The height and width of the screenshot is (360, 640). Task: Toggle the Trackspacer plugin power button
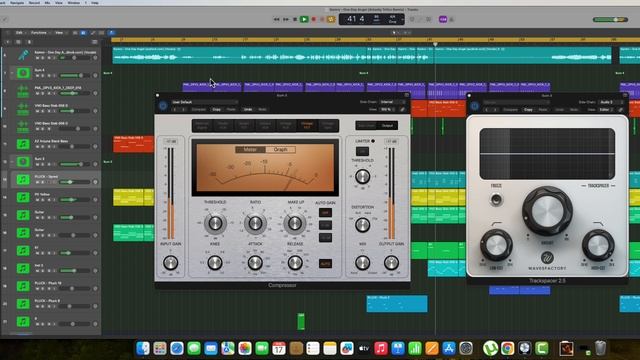pos(474,106)
